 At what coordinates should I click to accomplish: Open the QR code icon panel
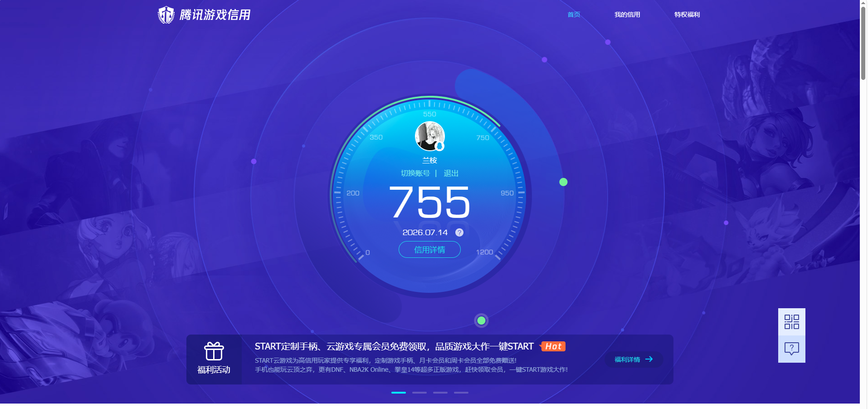(791, 322)
